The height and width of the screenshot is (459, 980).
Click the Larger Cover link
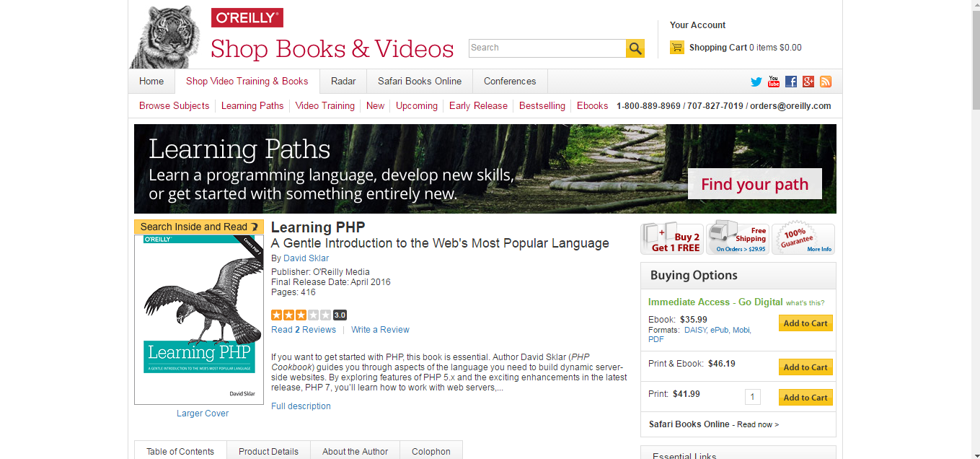pos(203,414)
